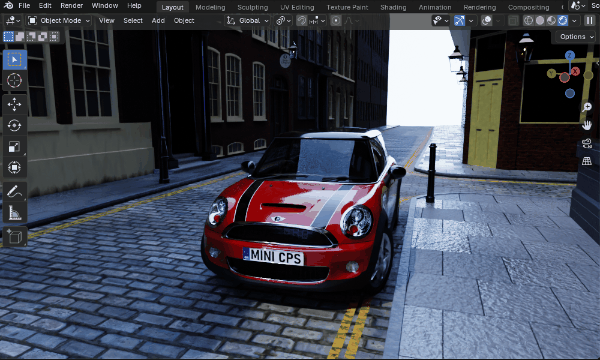
Task: Click the Pan view hand icon
Action: tap(587, 125)
